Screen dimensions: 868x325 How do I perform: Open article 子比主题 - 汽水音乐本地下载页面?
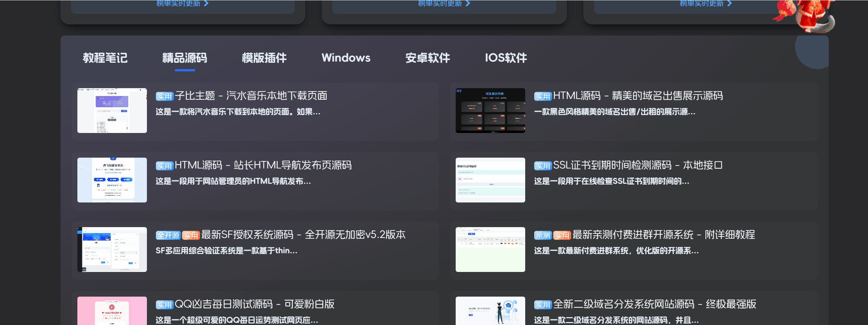click(251, 96)
